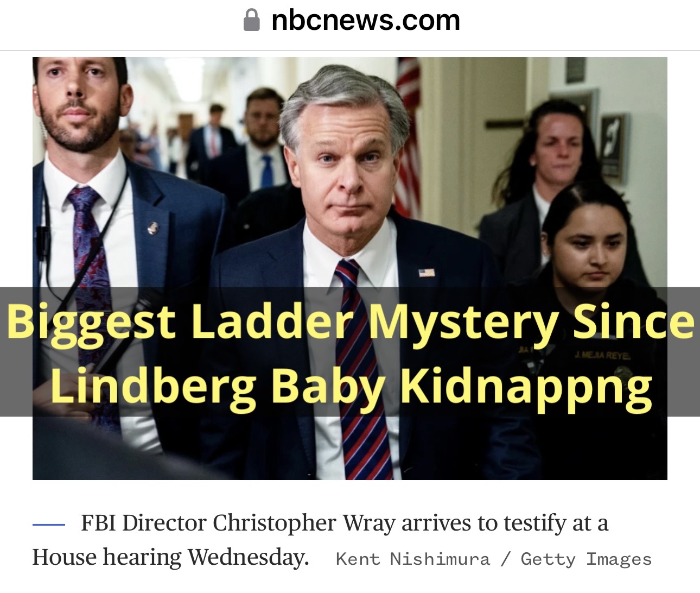Screen dimensions: 700x593
Task: Tap the American flag behind the director
Action: pyautogui.click(x=409, y=136)
